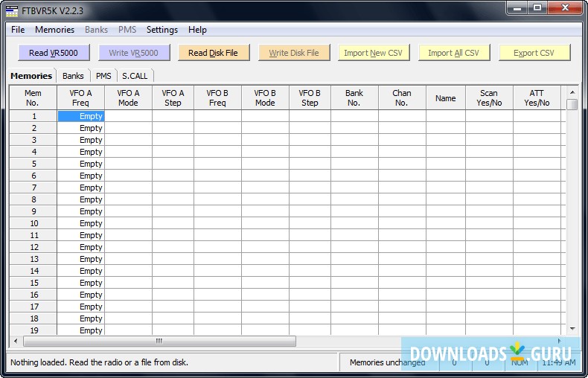This screenshot has height=378, width=588.
Task: Click the Name cell in row 7
Action: point(446,188)
